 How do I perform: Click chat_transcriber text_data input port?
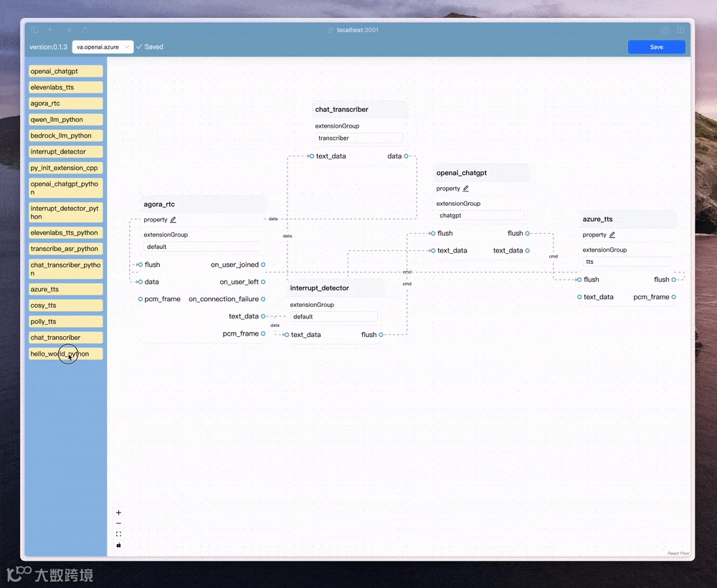312,156
